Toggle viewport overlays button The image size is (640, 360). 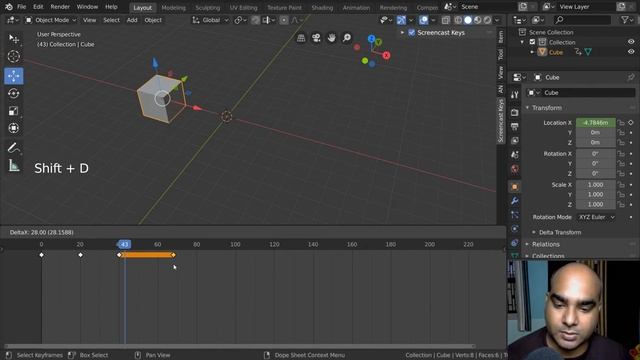pos(424,20)
